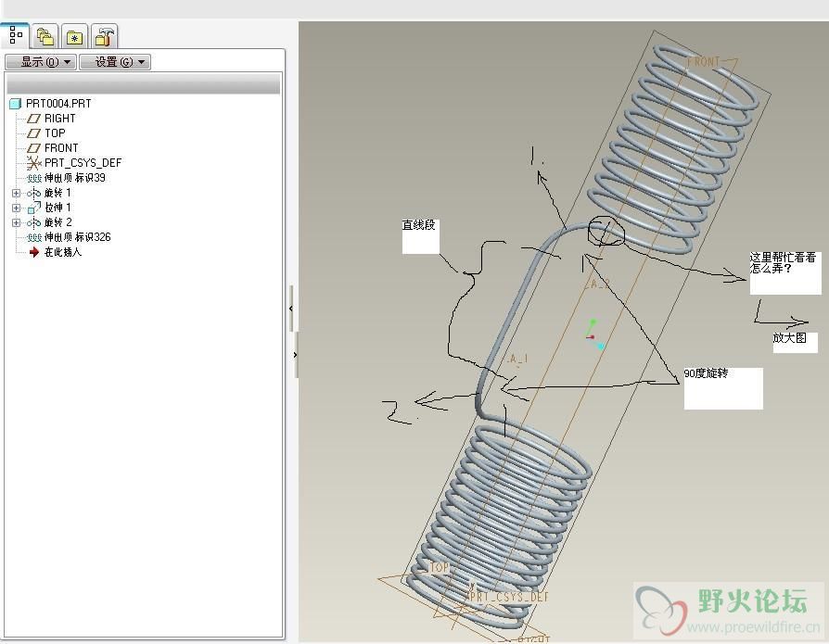Select the A_2 axis label in viewport
829x644 pixels.
click(x=599, y=284)
